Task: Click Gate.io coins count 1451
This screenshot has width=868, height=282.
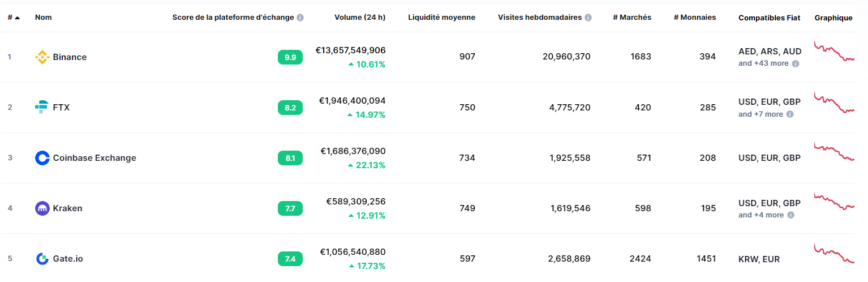Action: click(706, 259)
